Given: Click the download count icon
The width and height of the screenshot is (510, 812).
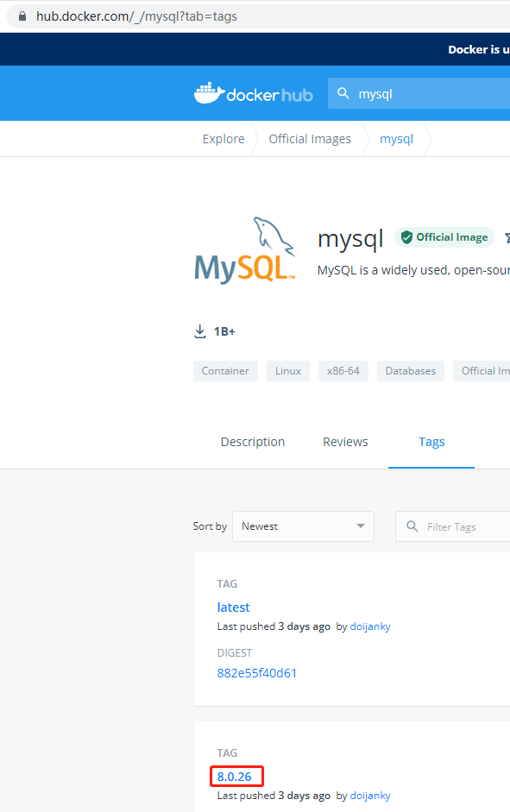Looking at the screenshot, I should (200, 331).
